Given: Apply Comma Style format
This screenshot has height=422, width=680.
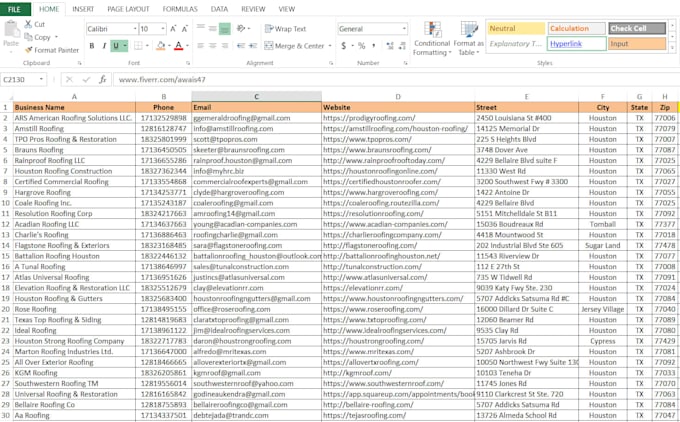Looking at the screenshot, I should [374, 46].
